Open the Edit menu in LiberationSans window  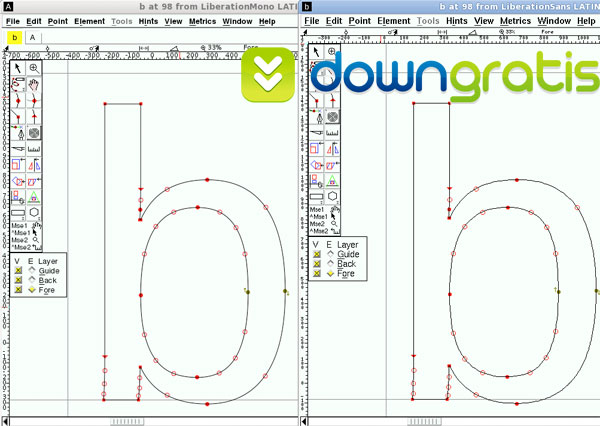click(x=334, y=21)
